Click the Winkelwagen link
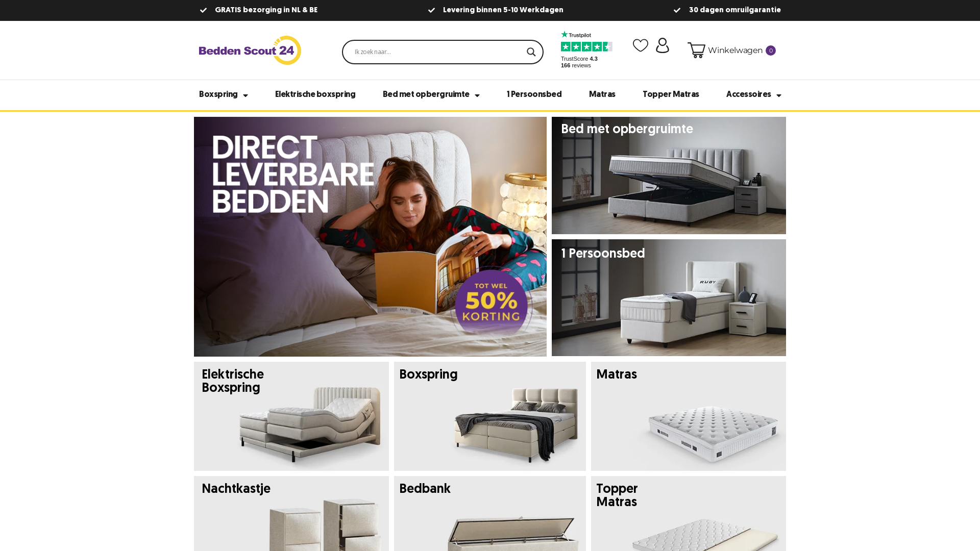This screenshot has height=551, width=980. pos(735,50)
